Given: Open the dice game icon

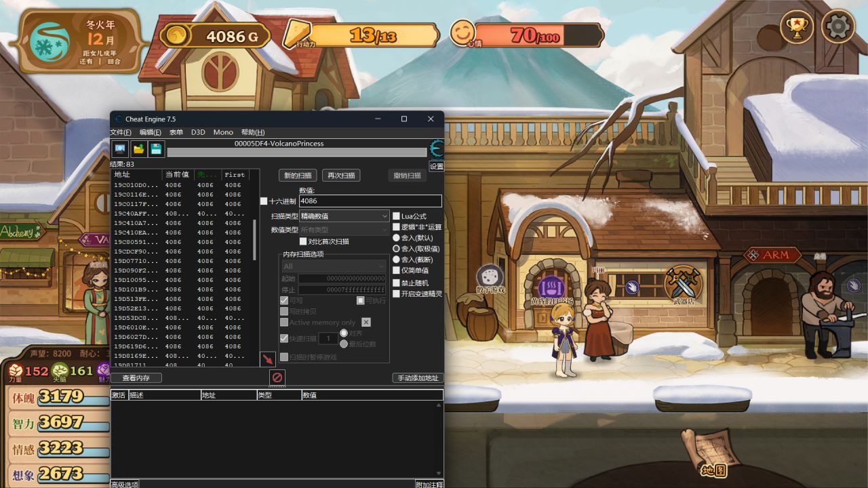Looking at the screenshot, I should tap(490, 279).
